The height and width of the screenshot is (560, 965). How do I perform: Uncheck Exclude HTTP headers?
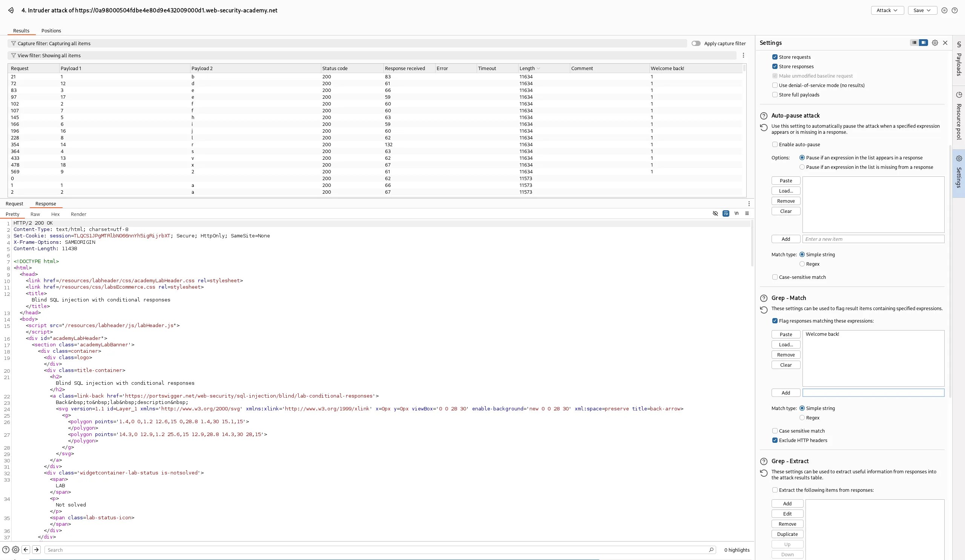tap(775, 440)
